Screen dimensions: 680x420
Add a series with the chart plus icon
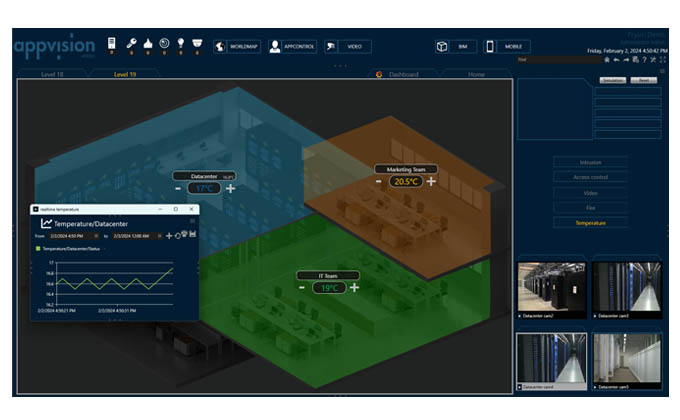(x=168, y=235)
